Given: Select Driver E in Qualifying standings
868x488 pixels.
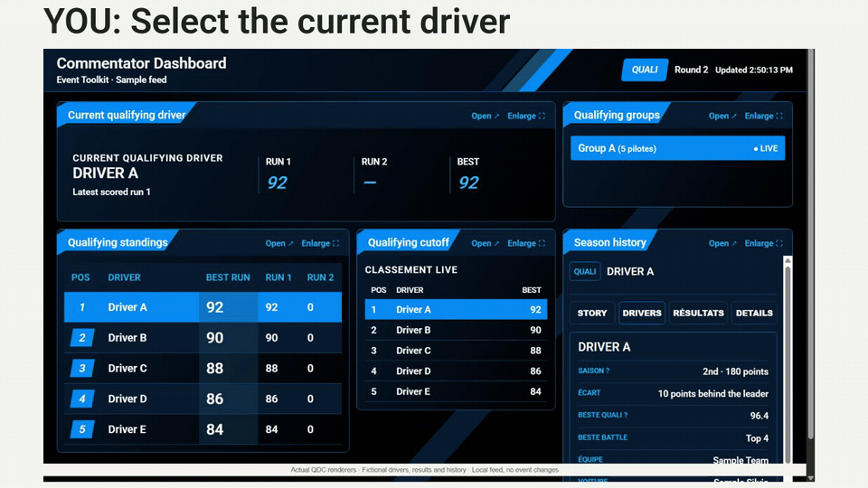Looking at the screenshot, I should [x=203, y=428].
